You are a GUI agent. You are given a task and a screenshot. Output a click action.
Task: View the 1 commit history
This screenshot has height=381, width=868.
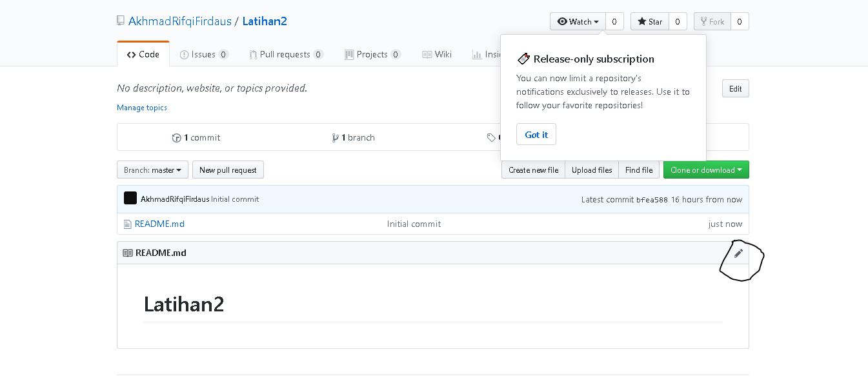196,137
